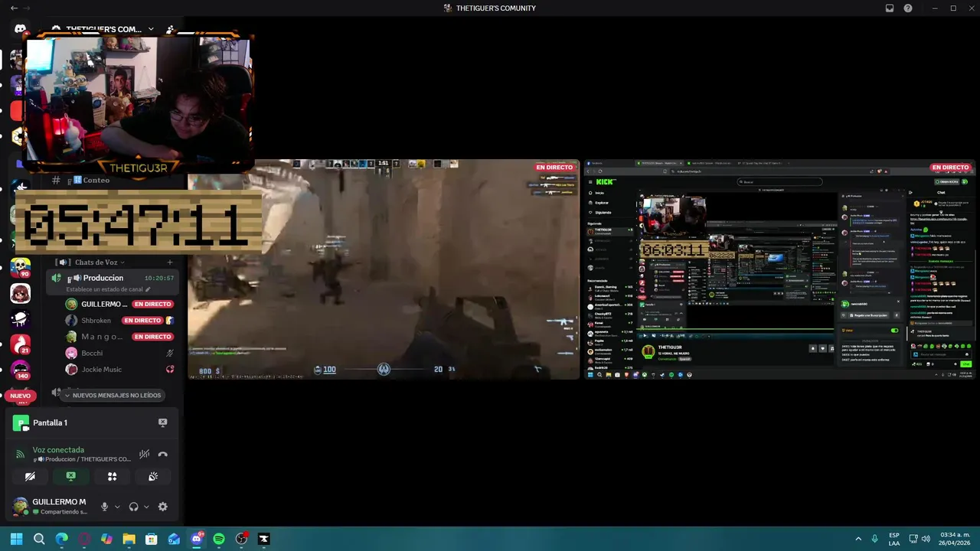The width and height of the screenshot is (980, 551).
Task: Open Spotify from taskbar
Action: [219, 539]
